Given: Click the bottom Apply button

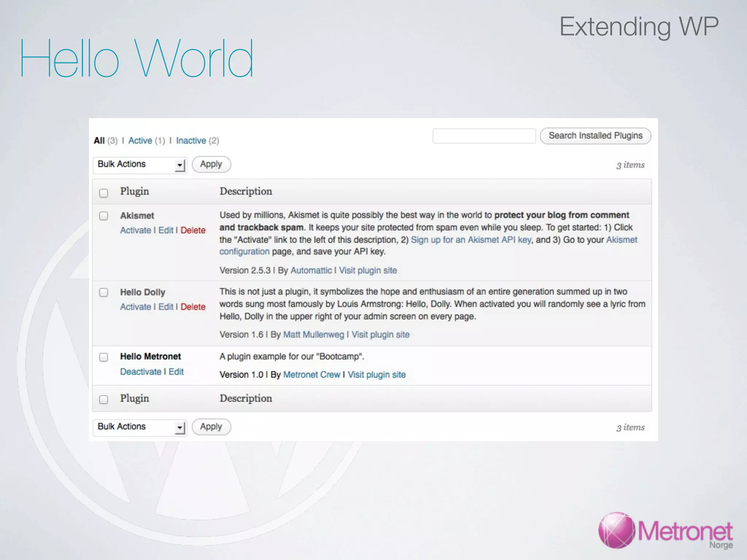Looking at the screenshot, I should [211, 427].
